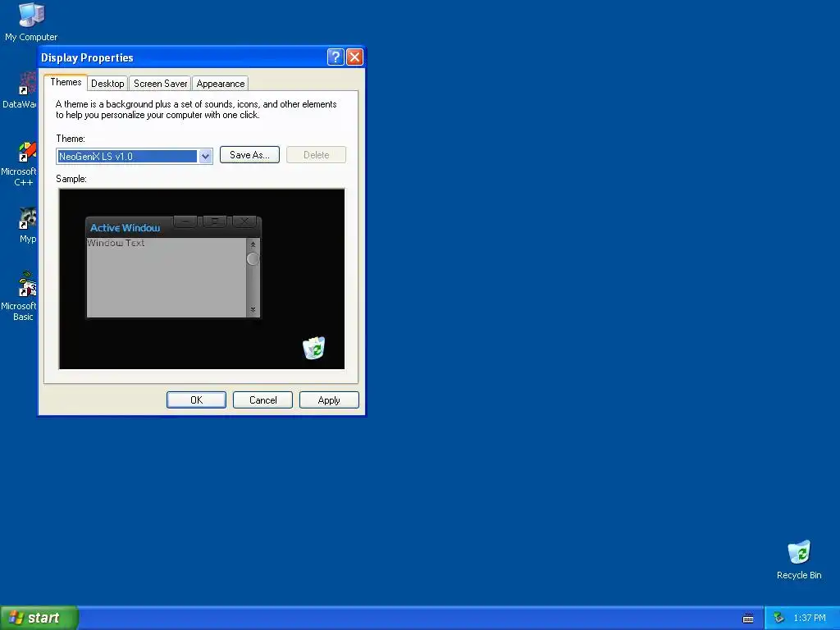Open the Theme dropdown arrow
Screen dimensions: 840x630
click(x=205, y=157)
